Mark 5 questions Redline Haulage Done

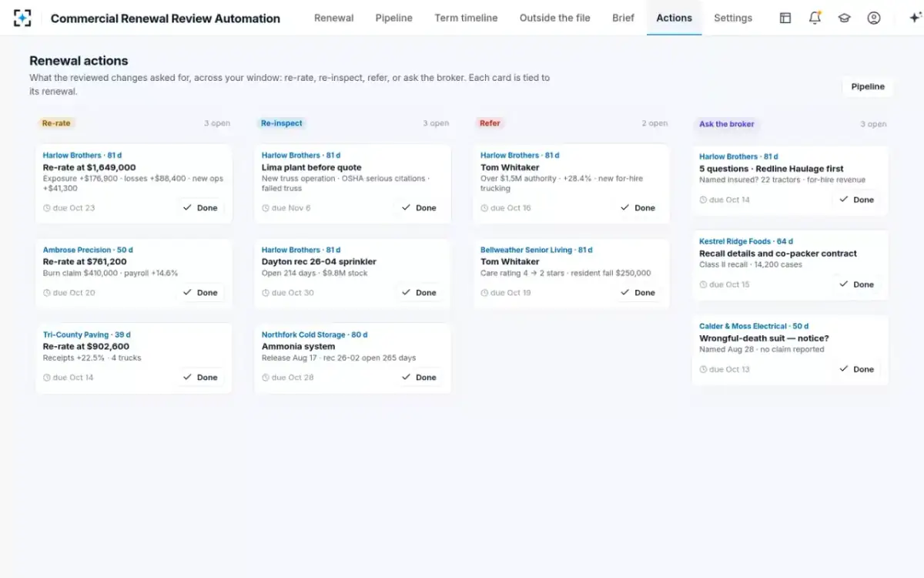tap(856, 199)
